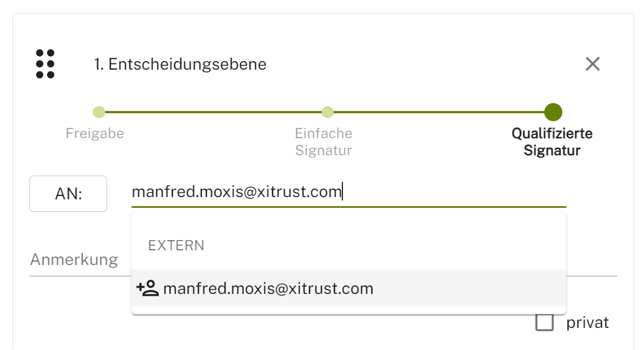Click the Einfache Signatur label

[323, 142]
